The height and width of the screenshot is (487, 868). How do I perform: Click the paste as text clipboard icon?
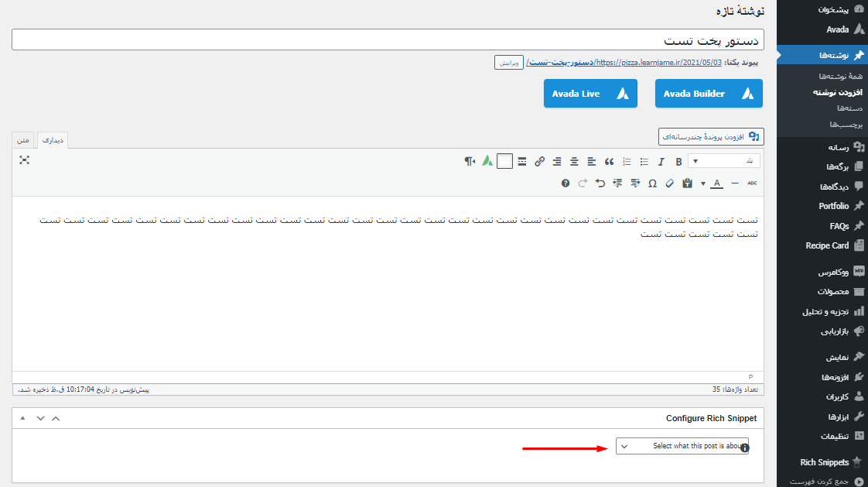click(x=687, y=183)
